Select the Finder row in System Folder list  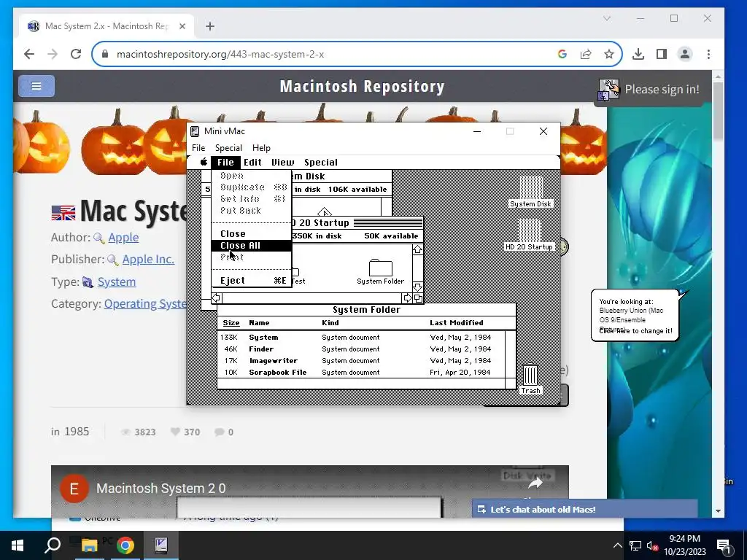click(x=360, y=349)
